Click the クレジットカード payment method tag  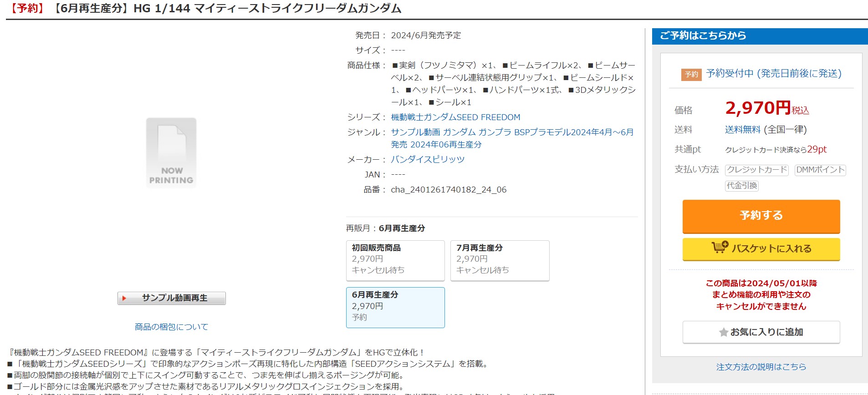757,170
